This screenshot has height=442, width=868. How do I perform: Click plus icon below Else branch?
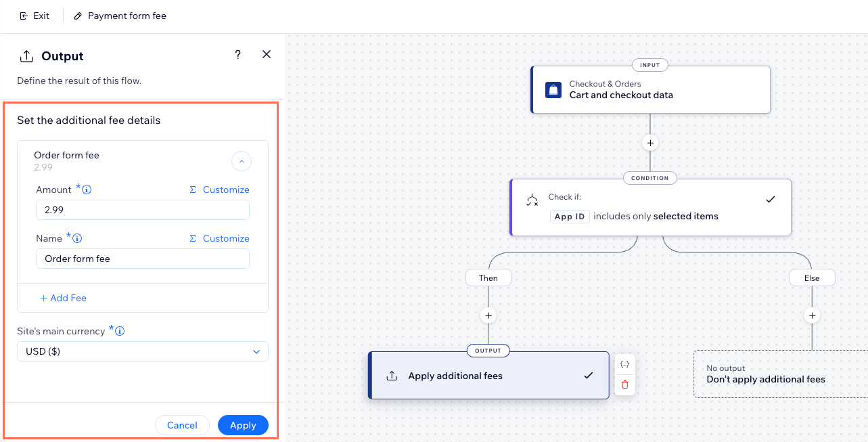point(812,315)
